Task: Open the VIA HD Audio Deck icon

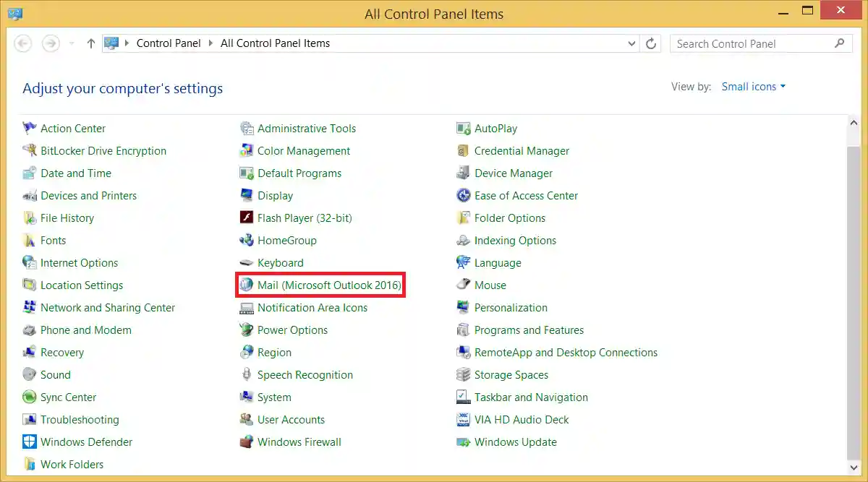Action: point(463,420)
